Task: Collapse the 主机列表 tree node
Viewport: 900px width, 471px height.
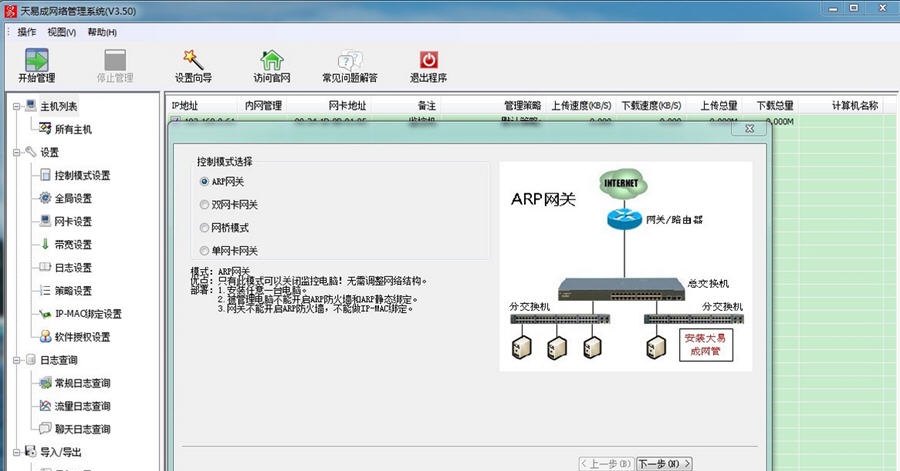Action: [17, 106]
